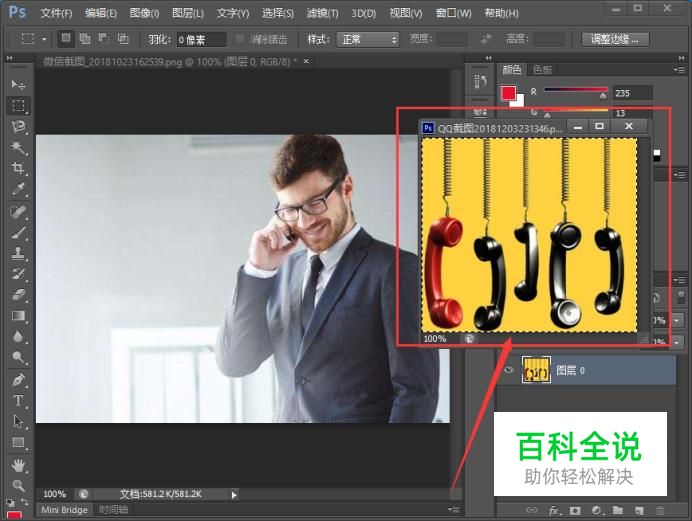This screenshot has width=692, height=521.
Task: Toggle visibility of 图层 0
Action: pyautogui.click(x=509, y=370)
